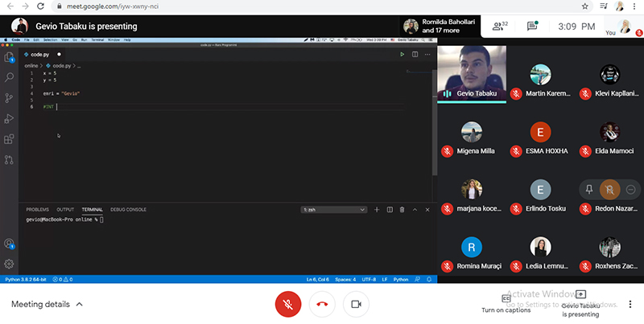This screenshot has width=644, height=324.
Task: Reload the Meet page
Action: click(x=40, y=6)
